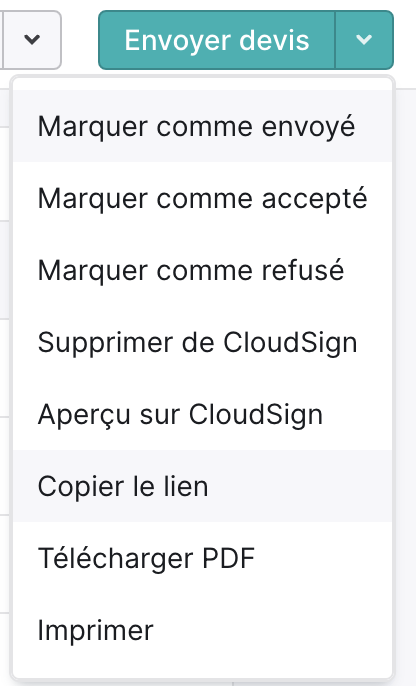The height and width of the screenshot is (686, 416).
Task: Remove the quote from CloudSign
Action: (x=203, y=342)
